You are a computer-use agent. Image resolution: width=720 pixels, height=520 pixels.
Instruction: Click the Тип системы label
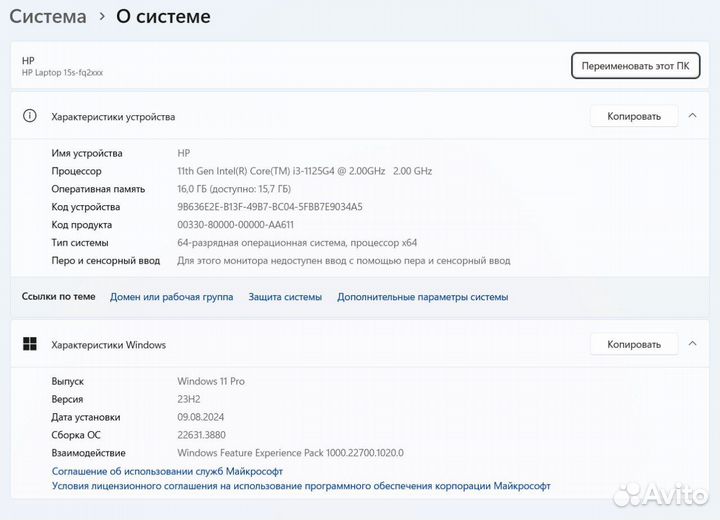coord(80,243)
